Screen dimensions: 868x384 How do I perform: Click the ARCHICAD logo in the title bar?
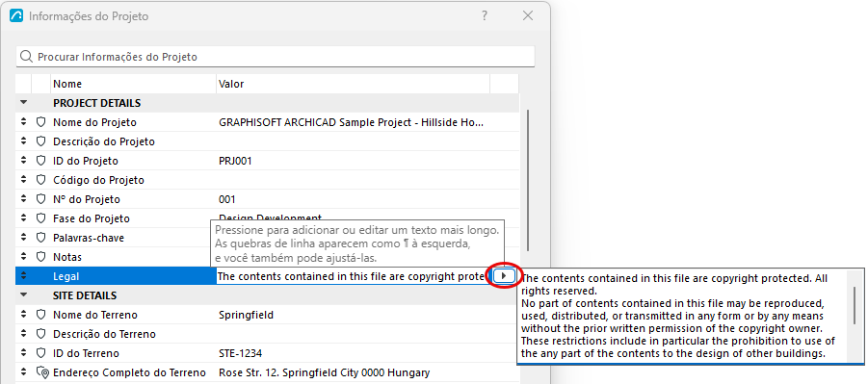pyautogui.click(x=16, y=15)
